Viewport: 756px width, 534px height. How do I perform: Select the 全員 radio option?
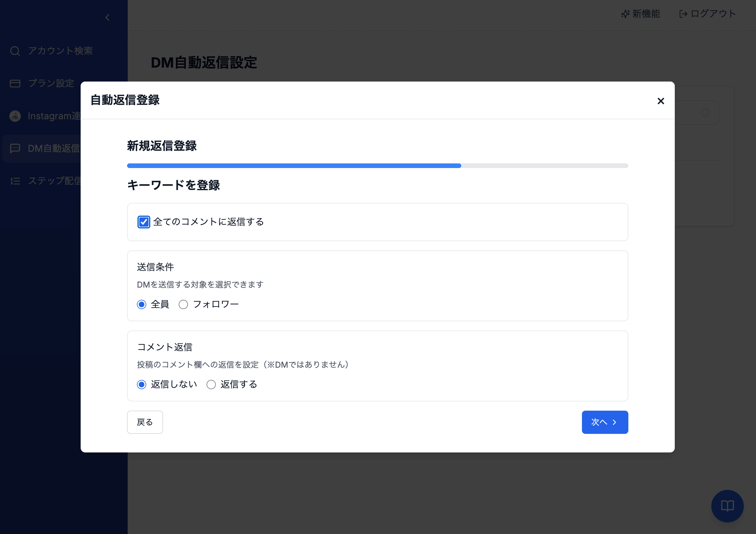[142, 304]
